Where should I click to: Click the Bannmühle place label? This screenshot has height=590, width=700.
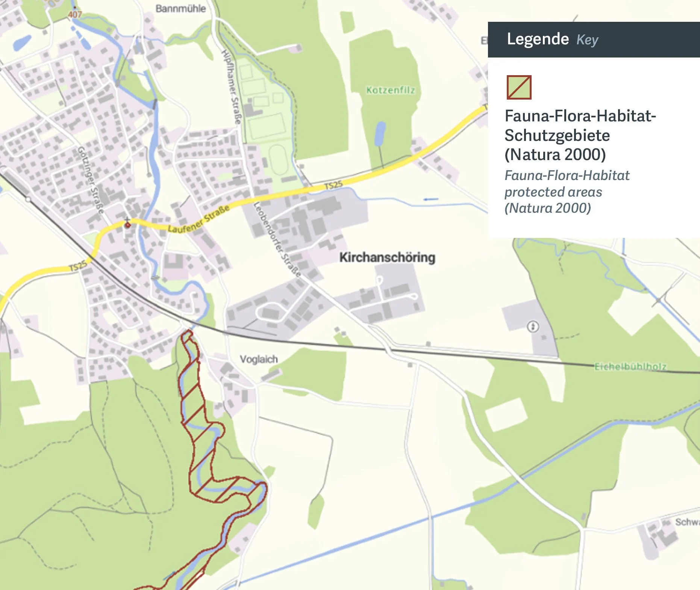(181, 9)
